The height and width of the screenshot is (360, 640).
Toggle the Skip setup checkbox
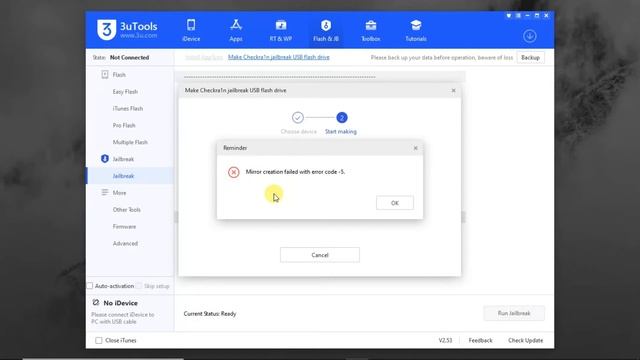pos(139,286)
